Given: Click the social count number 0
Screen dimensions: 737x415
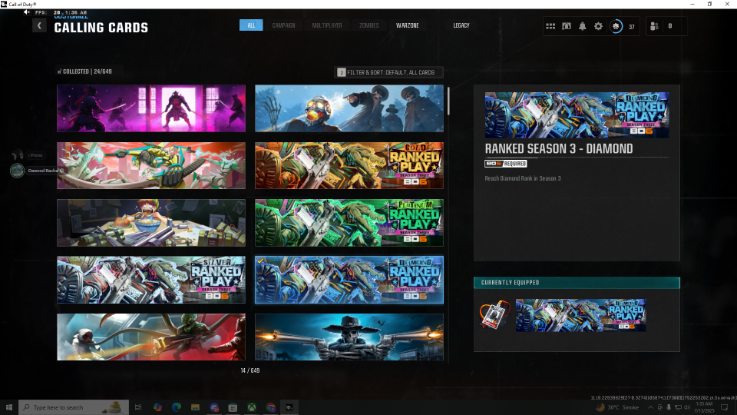Looking at the screenshot, I should tap(670, 26).
